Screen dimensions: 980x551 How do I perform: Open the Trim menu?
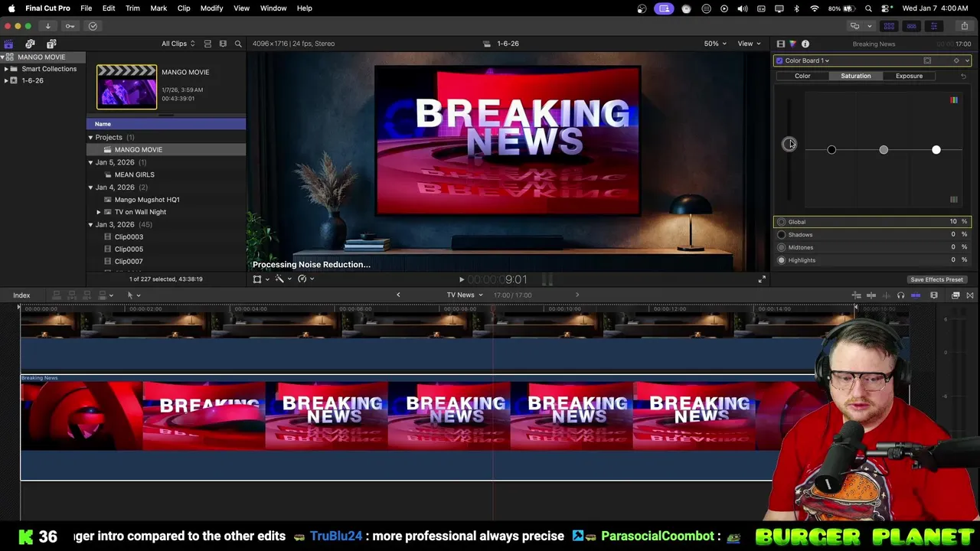coord(132,8)
